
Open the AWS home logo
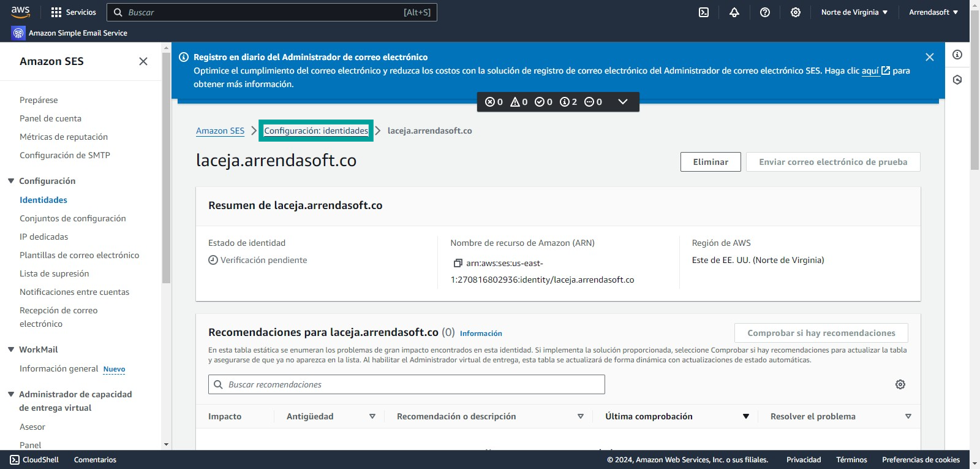20,12
